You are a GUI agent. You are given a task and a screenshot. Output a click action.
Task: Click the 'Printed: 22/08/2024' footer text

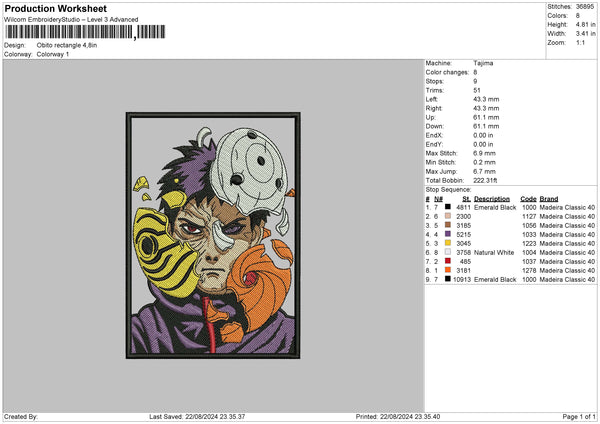[398, 416]
